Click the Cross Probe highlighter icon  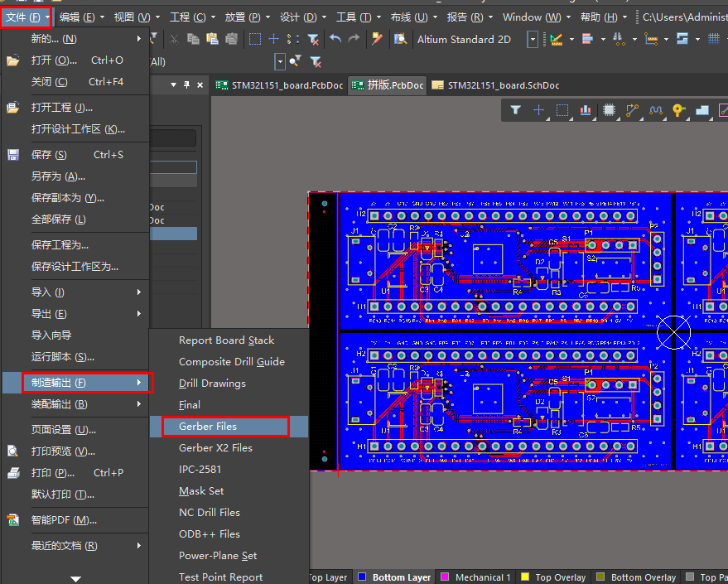point(377,40)
